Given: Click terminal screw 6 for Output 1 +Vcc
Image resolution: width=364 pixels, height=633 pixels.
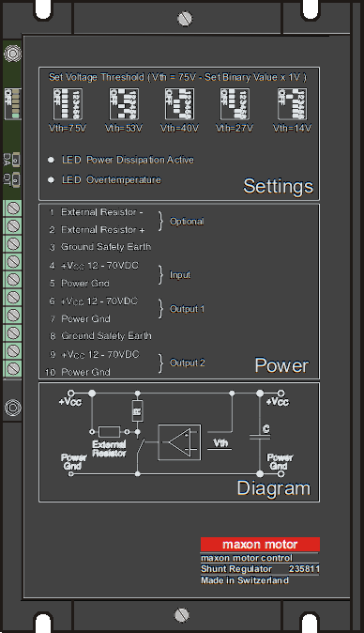Looking at the screenshot, I should 13,297.
